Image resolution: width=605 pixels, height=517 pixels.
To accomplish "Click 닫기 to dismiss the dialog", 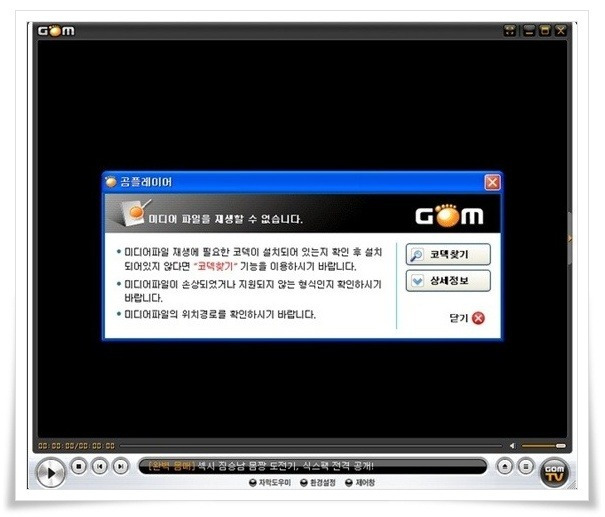I will click(x=467, y=318).
